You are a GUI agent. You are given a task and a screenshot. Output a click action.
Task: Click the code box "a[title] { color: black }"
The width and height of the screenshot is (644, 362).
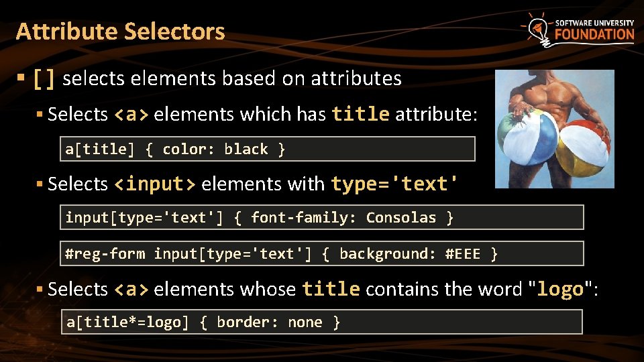[268, 149]
